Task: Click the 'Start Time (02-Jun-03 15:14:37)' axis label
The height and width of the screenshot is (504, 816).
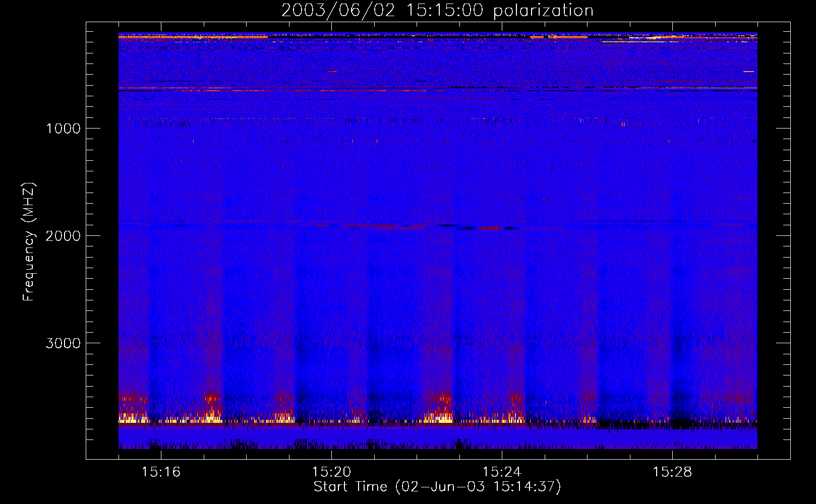Action: point(437,487)
